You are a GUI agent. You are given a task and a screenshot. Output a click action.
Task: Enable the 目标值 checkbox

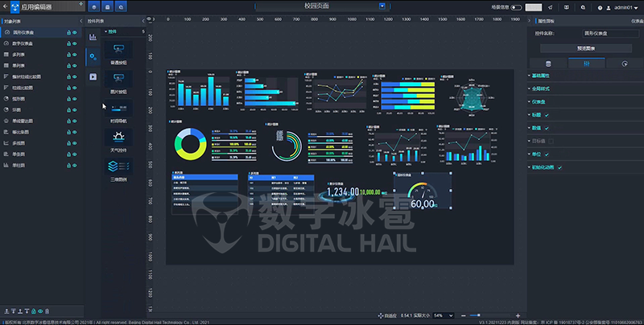tap(551, 141)
